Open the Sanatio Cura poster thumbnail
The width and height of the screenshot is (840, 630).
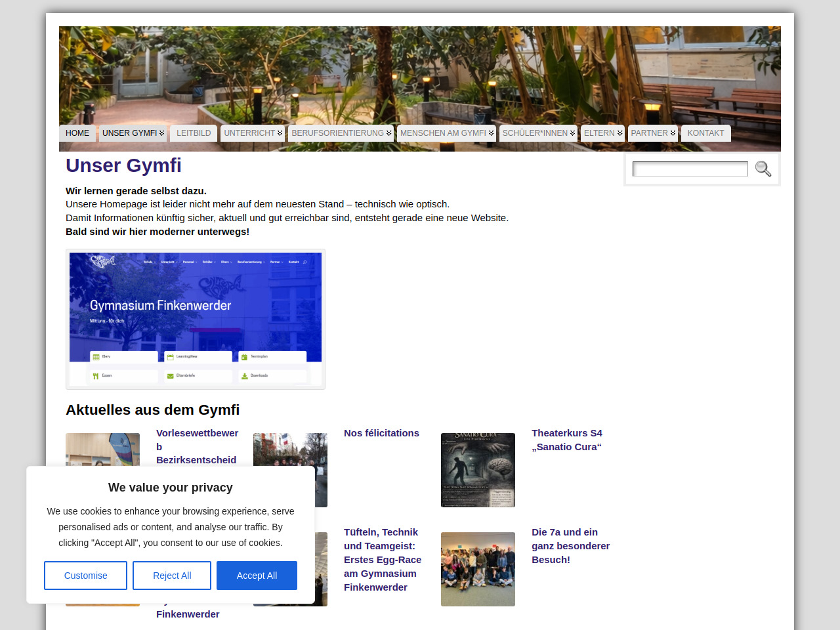tap(478, 470)
